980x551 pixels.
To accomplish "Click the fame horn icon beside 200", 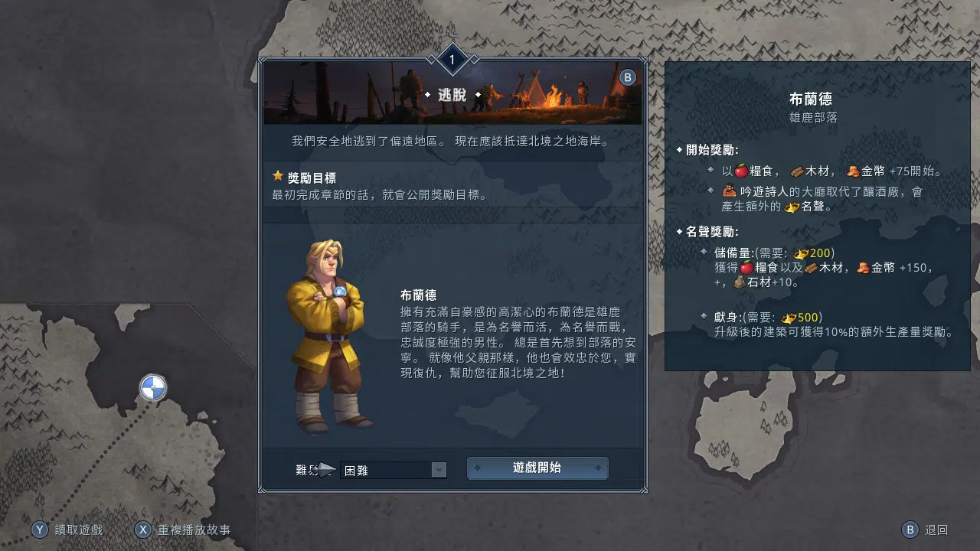I will 801,253.
